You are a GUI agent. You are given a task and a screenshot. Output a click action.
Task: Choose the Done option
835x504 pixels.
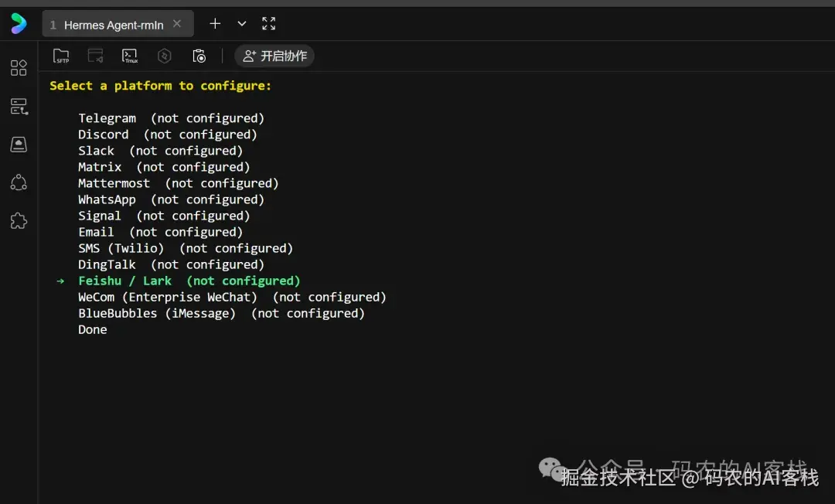93,330
